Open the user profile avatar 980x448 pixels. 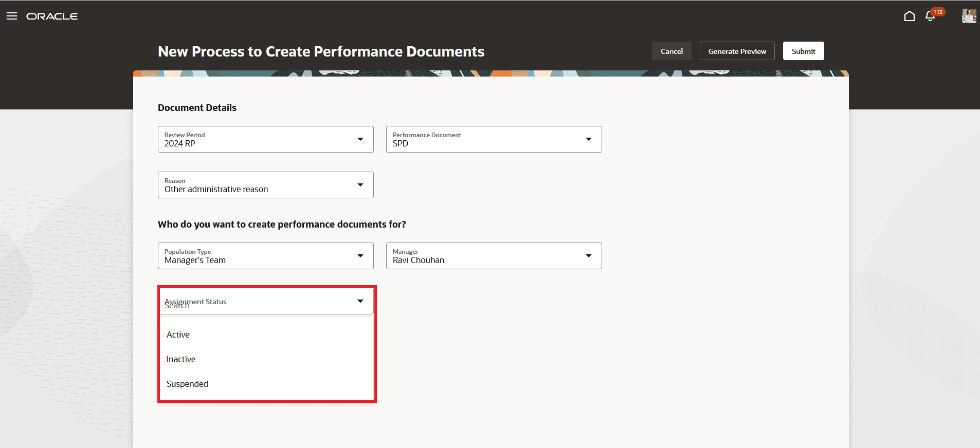tap(969, 16)
